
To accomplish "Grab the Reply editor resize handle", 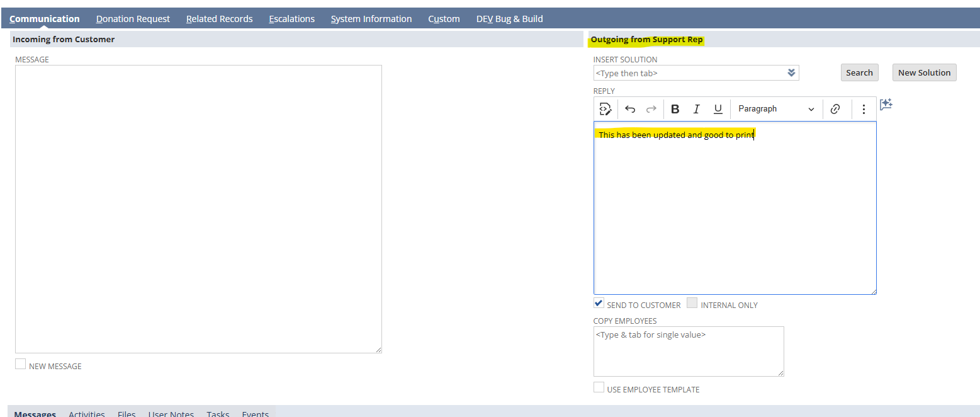I will (x=873, y=291).
